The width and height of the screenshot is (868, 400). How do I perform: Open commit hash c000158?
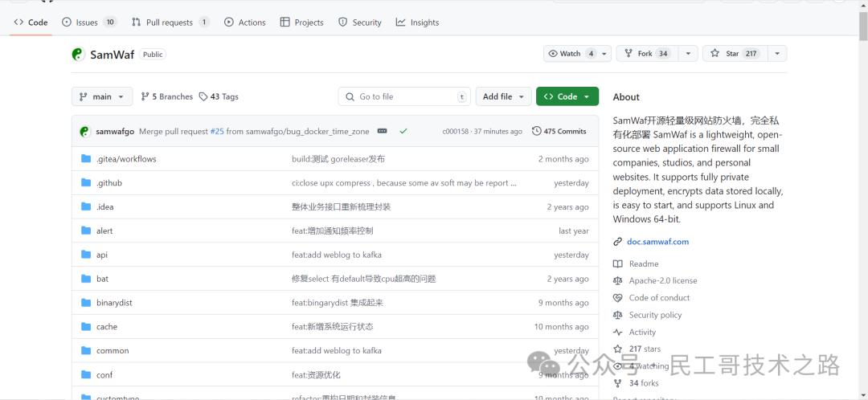point(455,132)
